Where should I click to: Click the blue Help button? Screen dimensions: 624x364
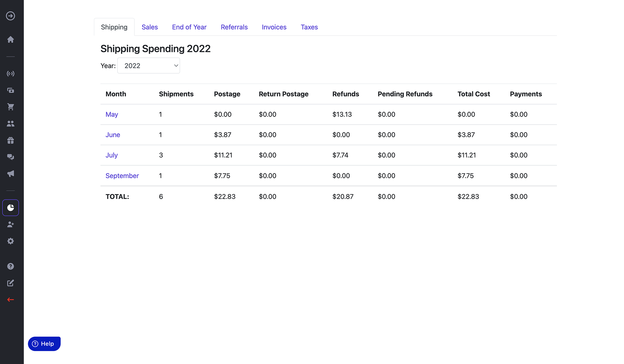pyautogui.click(x=44, y=344)
